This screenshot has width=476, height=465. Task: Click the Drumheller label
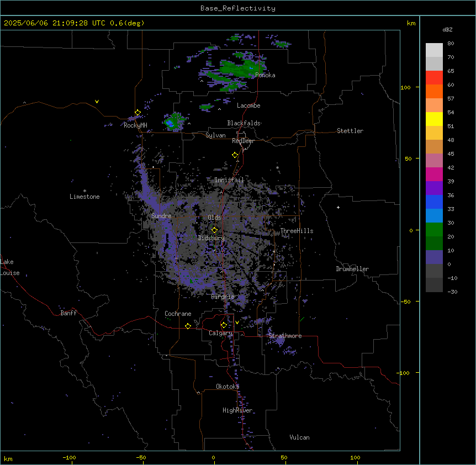click(352, 269)
